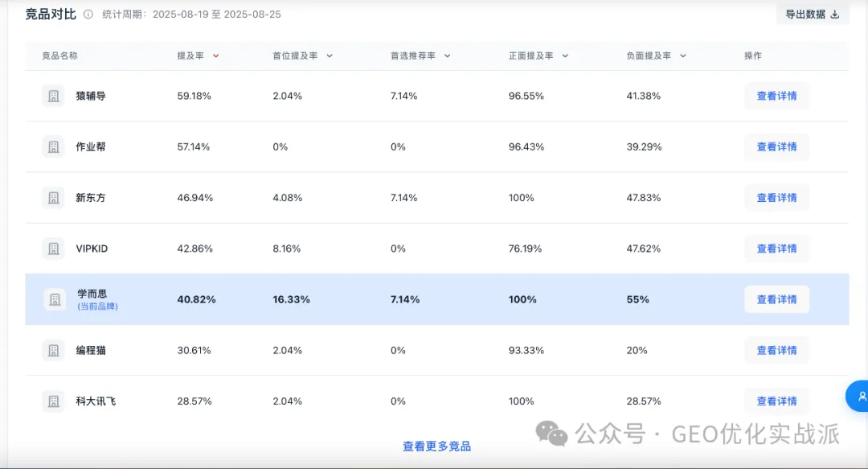Click the 竞品名称 column header

coord(59,56)
